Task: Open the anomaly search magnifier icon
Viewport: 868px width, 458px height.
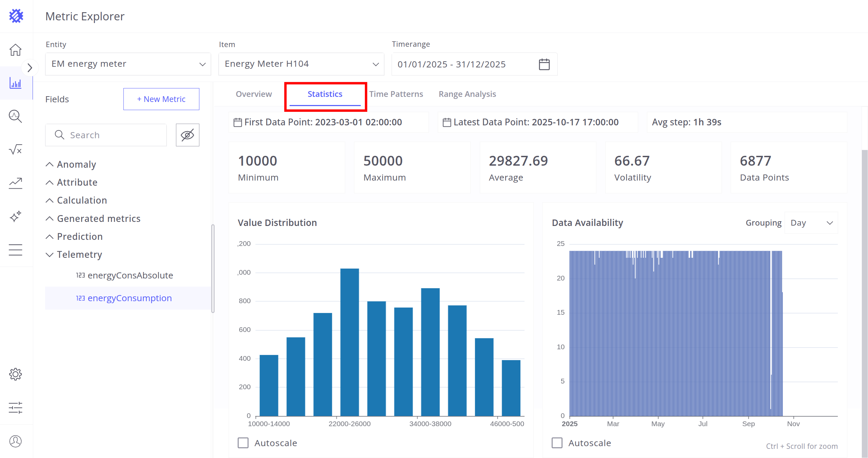Action: 16,117
